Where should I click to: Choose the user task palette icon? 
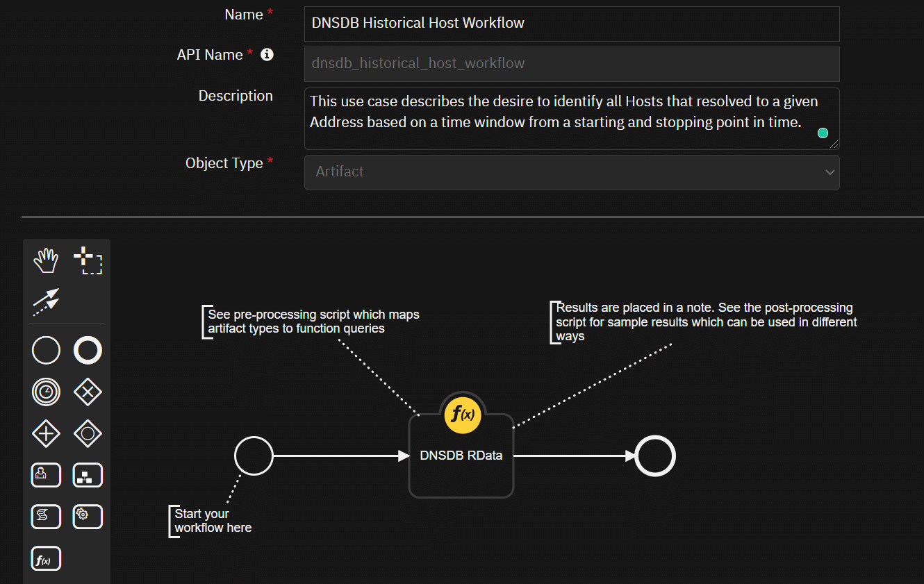46,475
